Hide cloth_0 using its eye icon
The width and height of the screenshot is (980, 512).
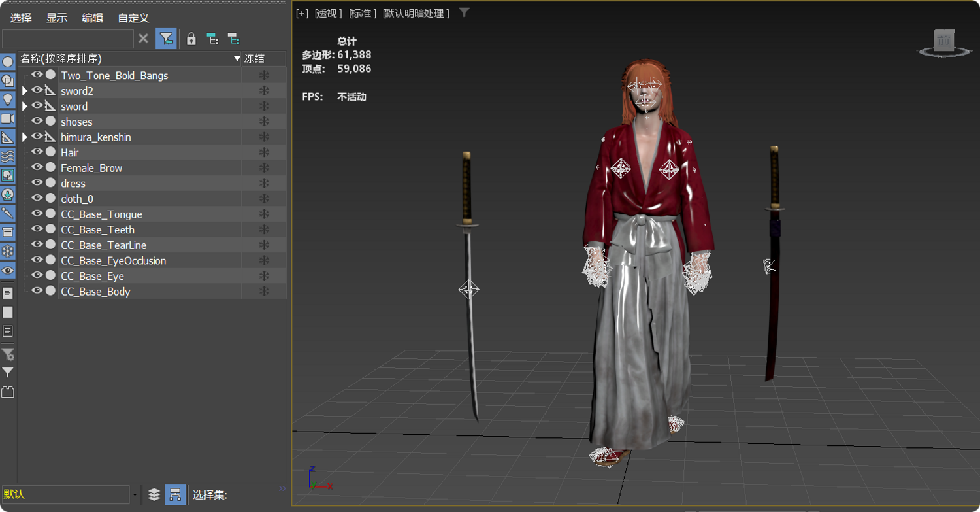point(37,198)
